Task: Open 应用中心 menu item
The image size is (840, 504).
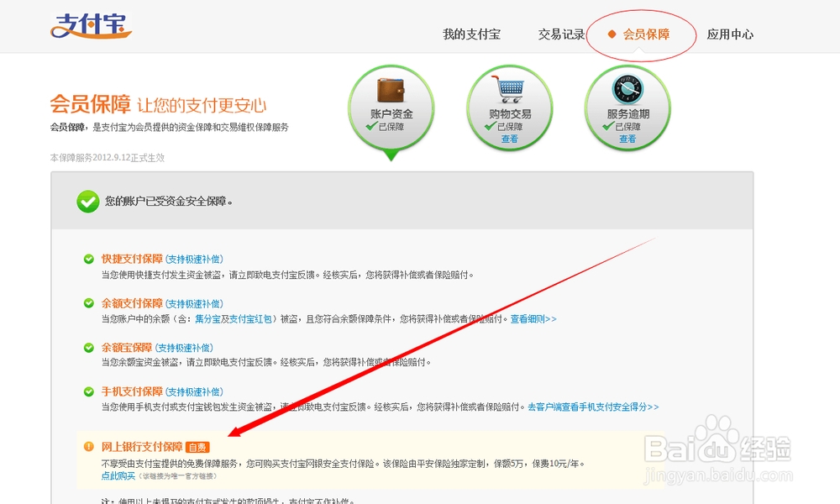Action: (730, 34)
